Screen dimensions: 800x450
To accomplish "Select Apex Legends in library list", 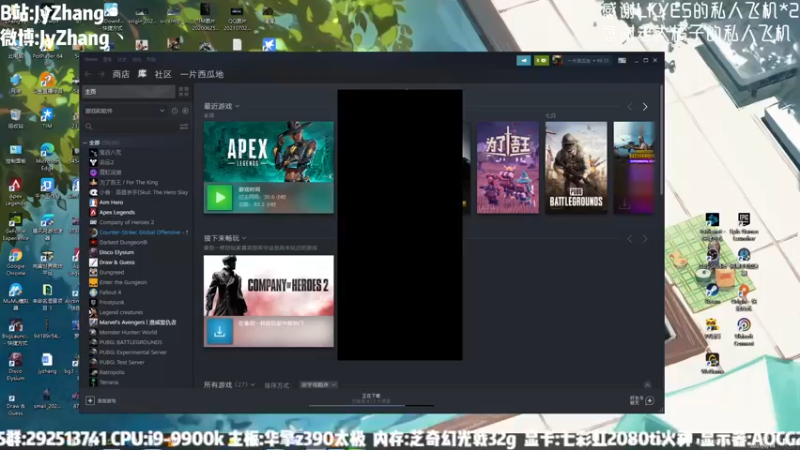I will 117,212.
